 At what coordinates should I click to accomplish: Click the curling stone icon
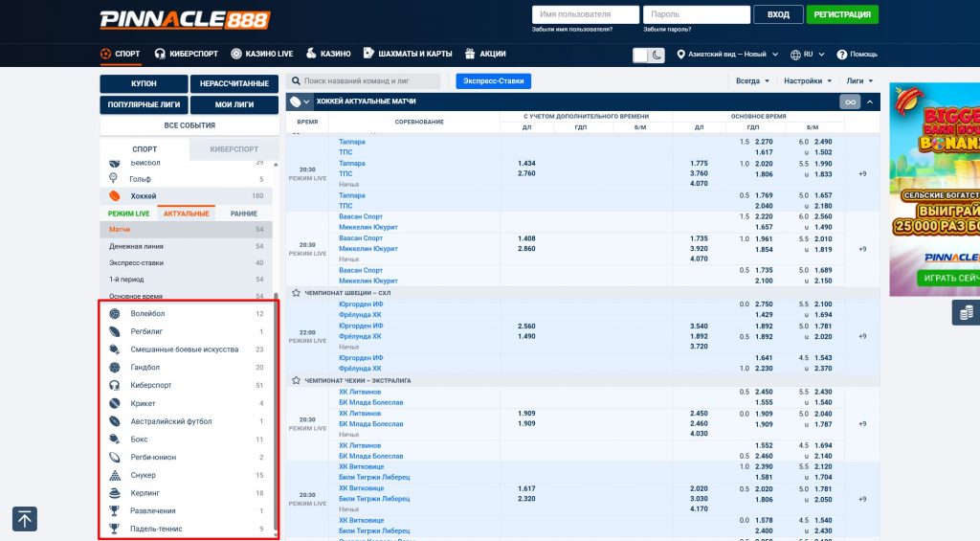(x=114, y=493)
